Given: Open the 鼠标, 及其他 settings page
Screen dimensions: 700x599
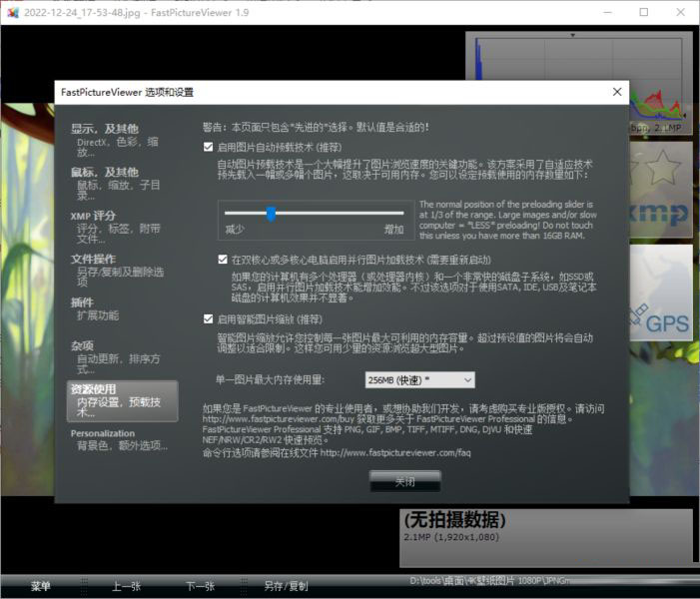Looking at the screenshot, I should coord(122,183).
